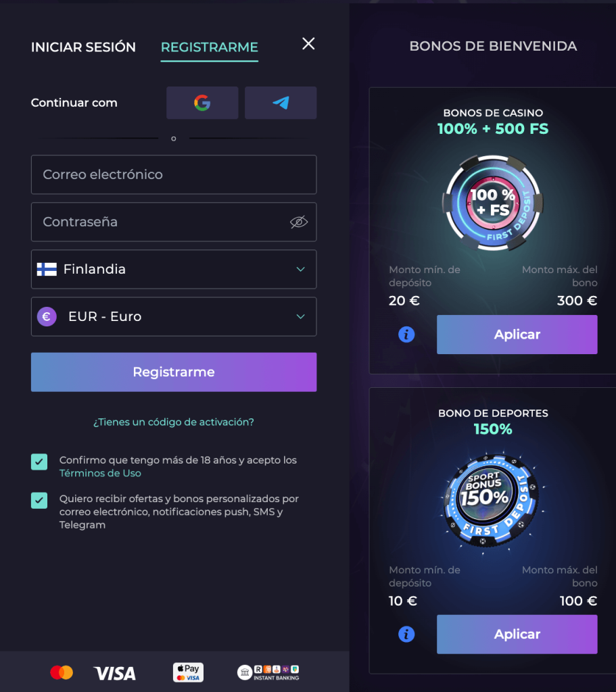Click the Mastercard payment logo
This screenshot has width=616, height=692.
click(x=62, y=672)
